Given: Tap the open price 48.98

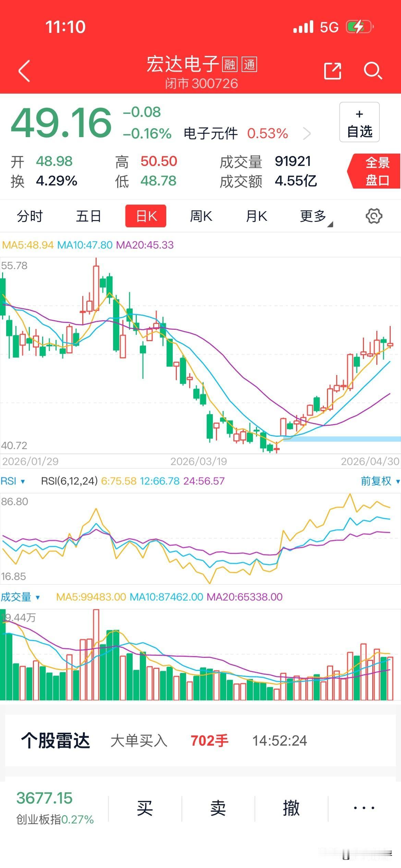Looking at the screenshot, I should (54, 161).
